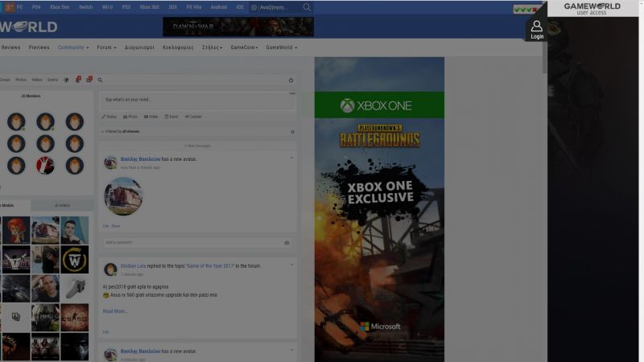Open the Xbox One Battlegrounds advertisement

(x=379, y=209)
